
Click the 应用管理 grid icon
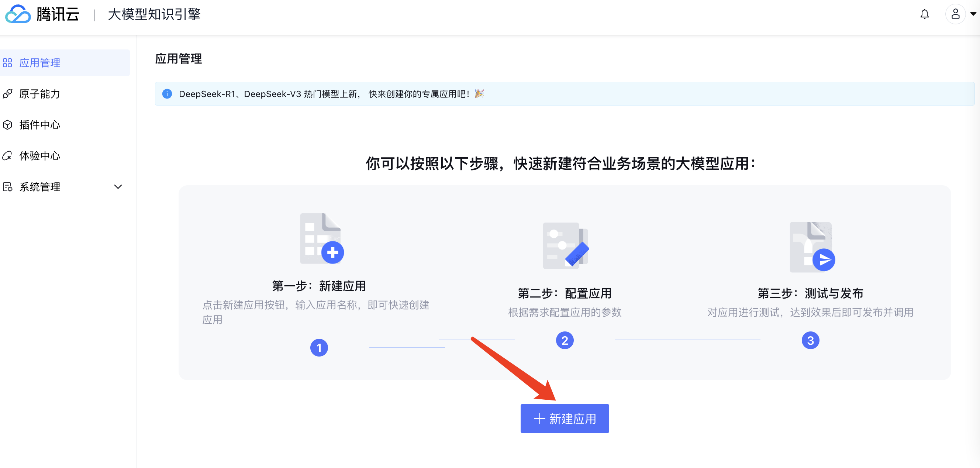[7, 63]
